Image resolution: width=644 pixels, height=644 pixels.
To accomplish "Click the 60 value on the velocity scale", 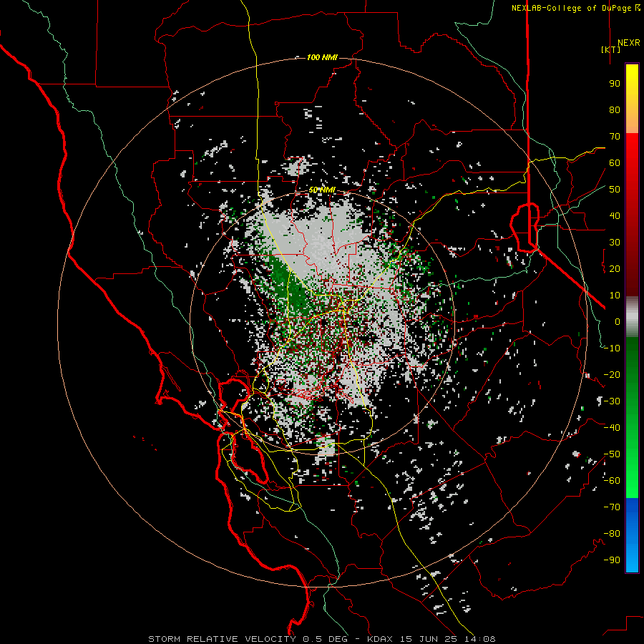I will 615,163.
